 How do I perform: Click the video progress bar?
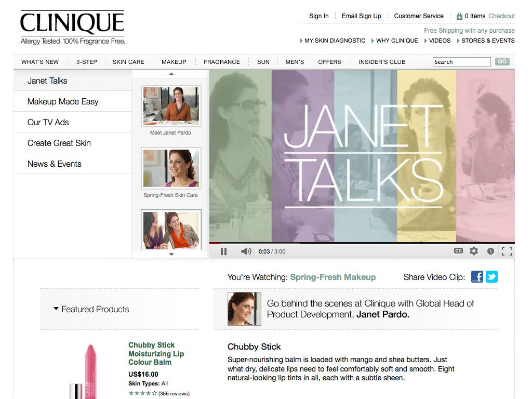tap(362, 243)
